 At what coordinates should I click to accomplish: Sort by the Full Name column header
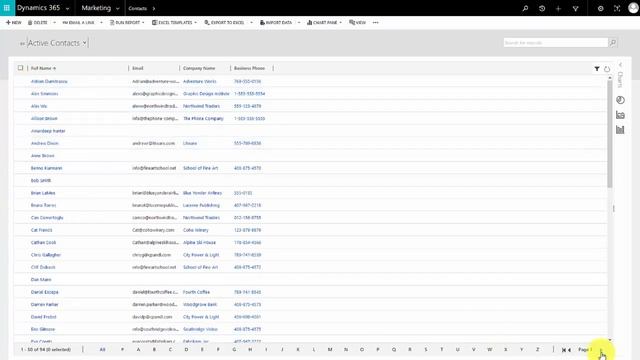pyautogui.click(x=43, y=68)
